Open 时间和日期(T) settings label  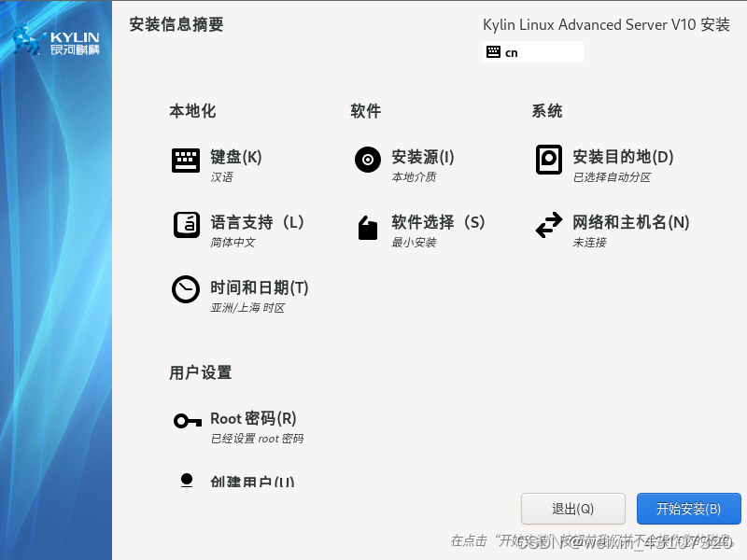pos(260,287)
